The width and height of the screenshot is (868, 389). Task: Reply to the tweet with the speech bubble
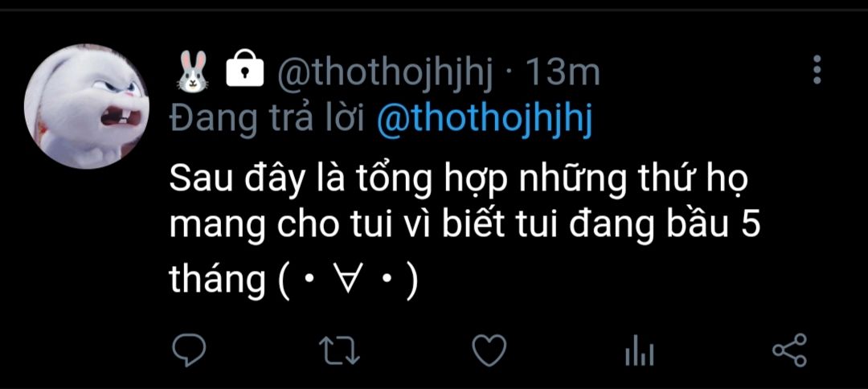[190, 350]
